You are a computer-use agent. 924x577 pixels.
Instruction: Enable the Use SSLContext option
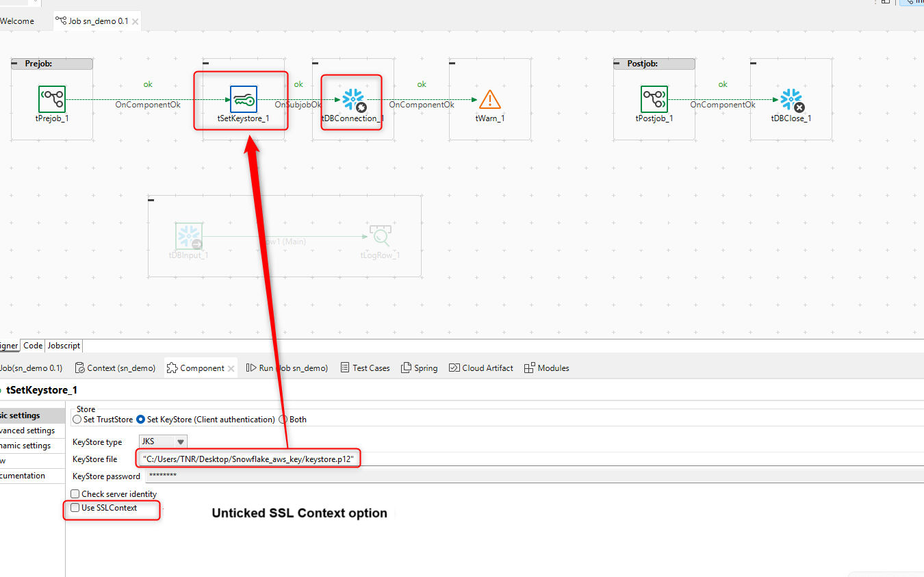point(75,509)
